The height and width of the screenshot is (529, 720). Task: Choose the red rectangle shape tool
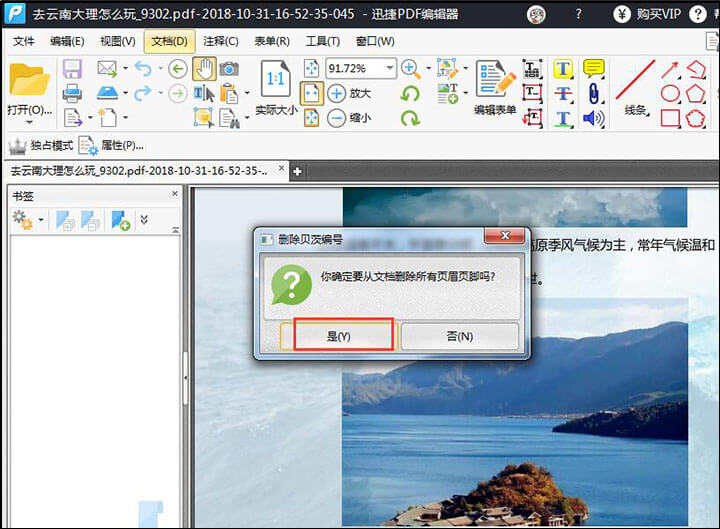[x=670, y=118]
